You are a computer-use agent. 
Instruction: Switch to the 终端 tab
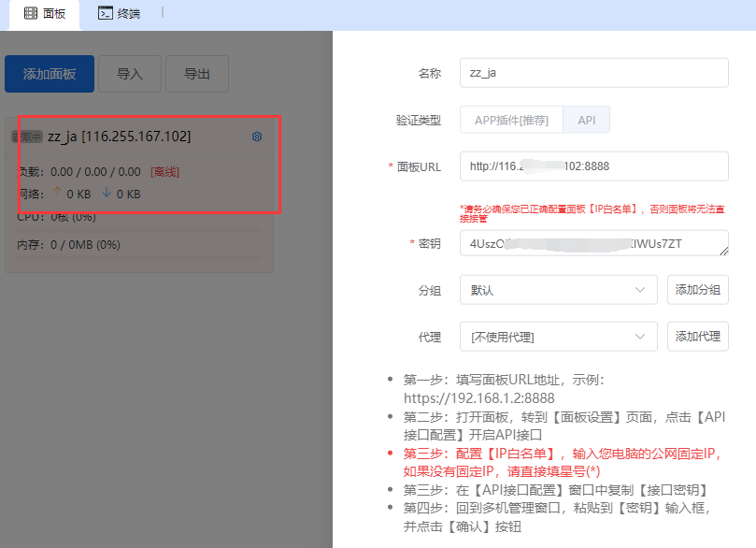(x=119, y=14)
